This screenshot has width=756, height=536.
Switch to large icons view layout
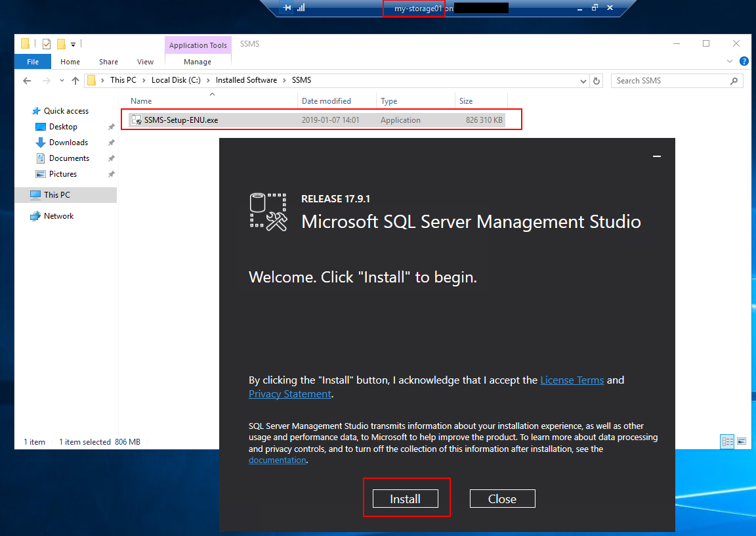click(x=742, y=441)
